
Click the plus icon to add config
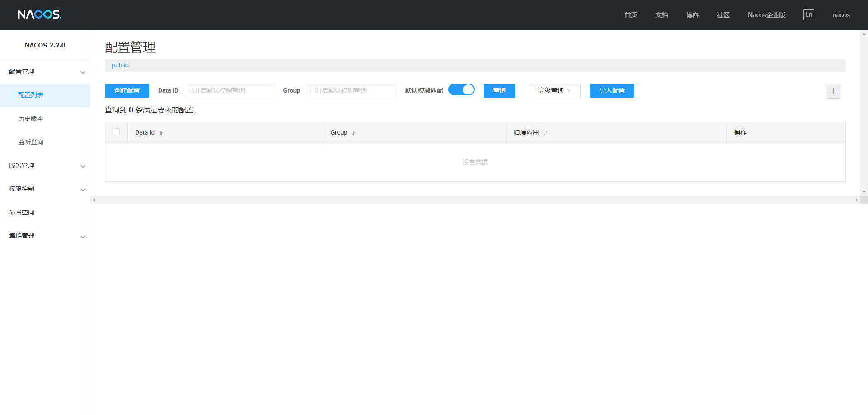tap(833, 91)
